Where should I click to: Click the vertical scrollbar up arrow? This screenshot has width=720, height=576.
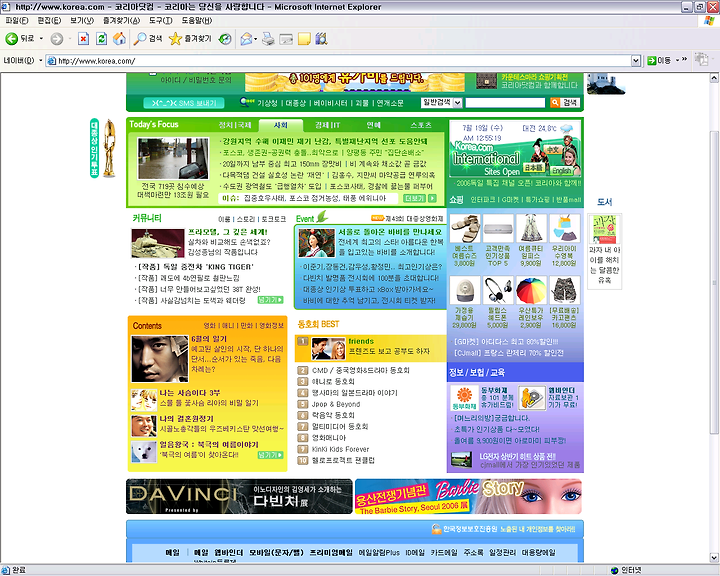[x=714, y=78]
